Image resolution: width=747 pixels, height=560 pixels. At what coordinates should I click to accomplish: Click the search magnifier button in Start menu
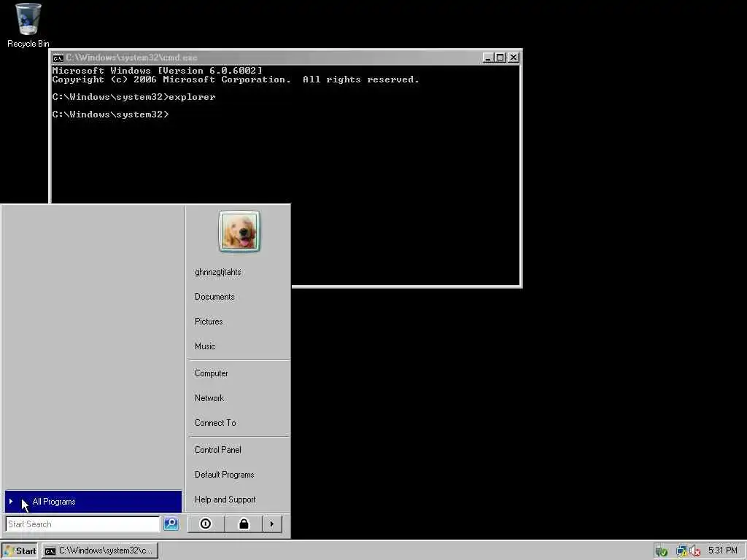171,524
